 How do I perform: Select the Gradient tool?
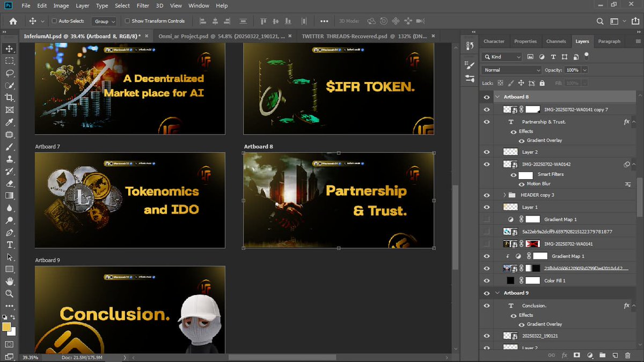[x=9, y=196]
